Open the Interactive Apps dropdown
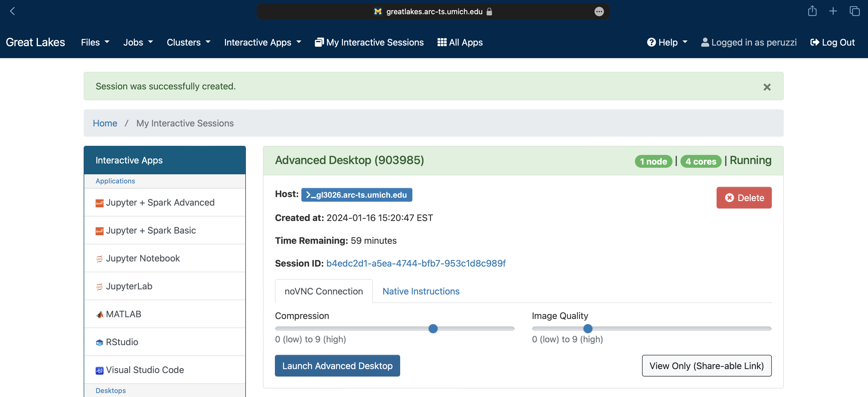The width and height of the screenshot is (868, 397). [262, 42]
